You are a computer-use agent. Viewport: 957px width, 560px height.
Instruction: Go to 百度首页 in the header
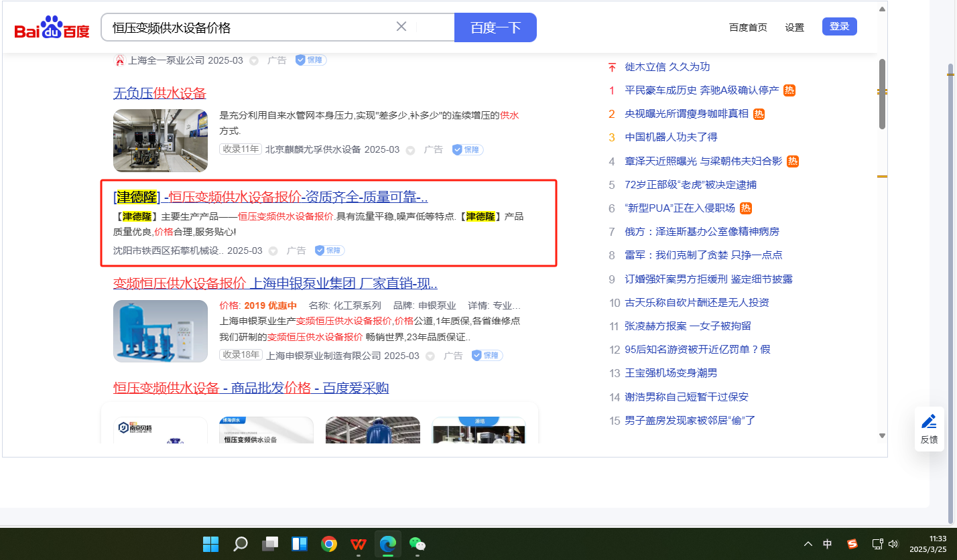click(x=748, y=27)
